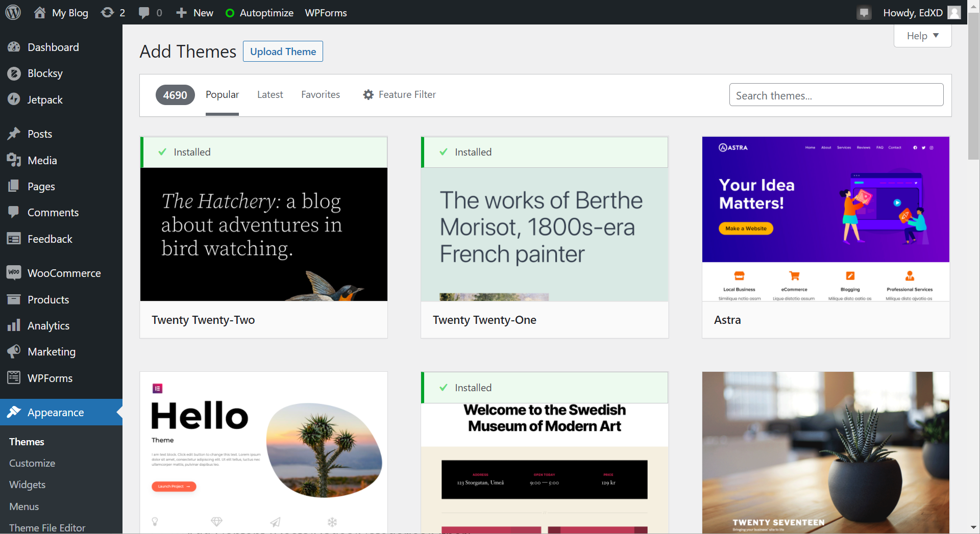Viewport: 980px width, 534px height.
Task: Open the Marketing menu item
Action: click(61, 351)
